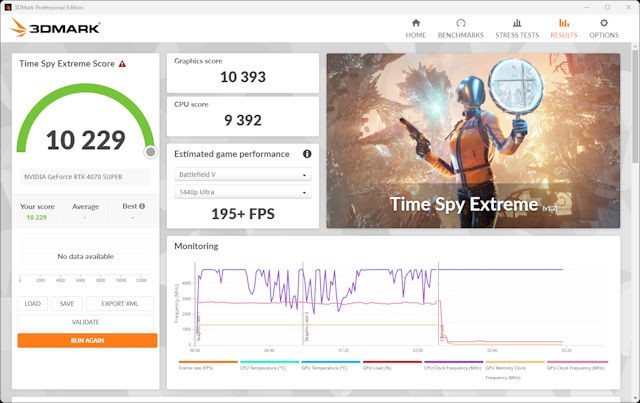Click the CPU score value 9 392

(243, 120)
